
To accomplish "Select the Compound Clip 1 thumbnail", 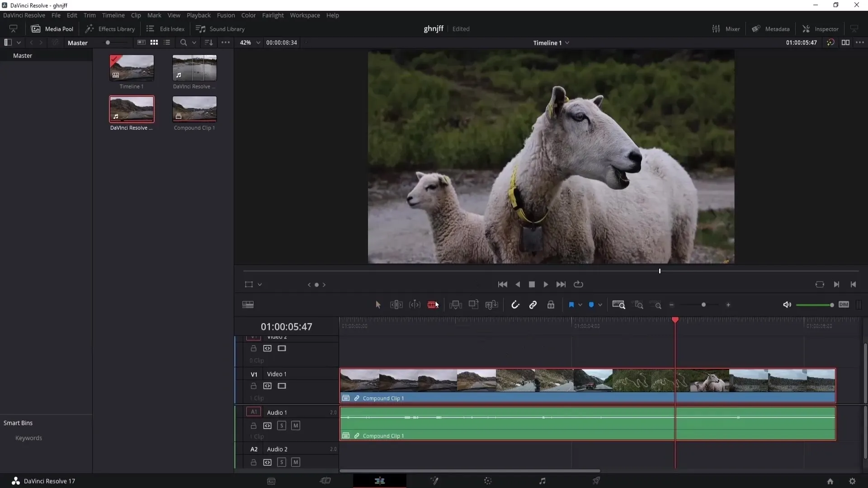I will pos(194,109).
